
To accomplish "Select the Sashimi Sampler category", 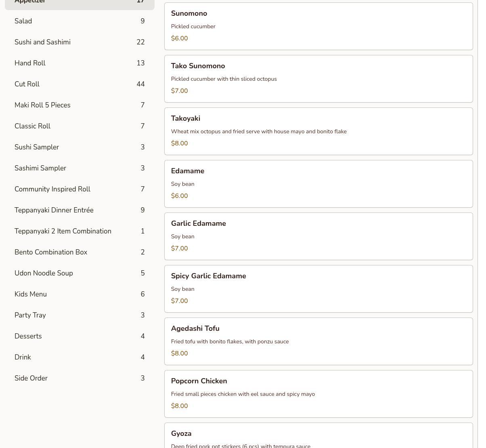I will pyautogui.click(x=80, y=168).
